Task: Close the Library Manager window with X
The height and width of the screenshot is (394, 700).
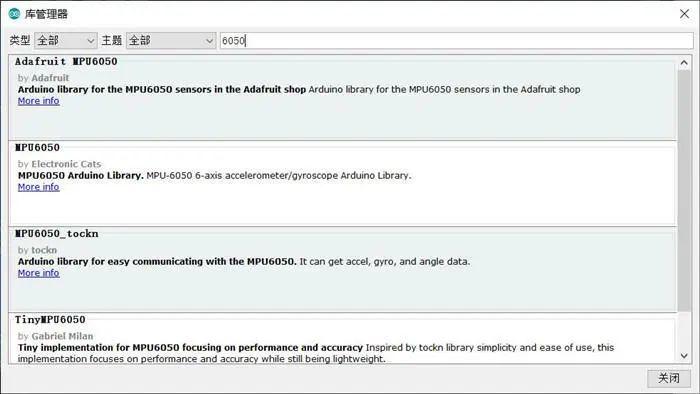Action: coord(684,14)
